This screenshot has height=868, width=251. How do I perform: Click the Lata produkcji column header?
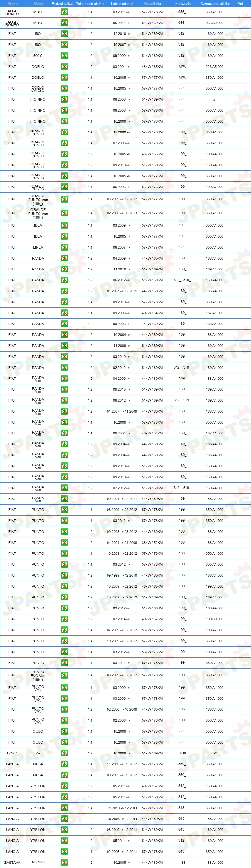point(122,4)
